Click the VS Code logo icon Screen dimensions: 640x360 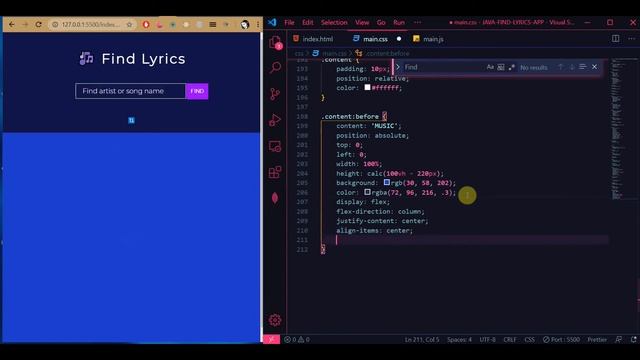click(x=272, y=22)
